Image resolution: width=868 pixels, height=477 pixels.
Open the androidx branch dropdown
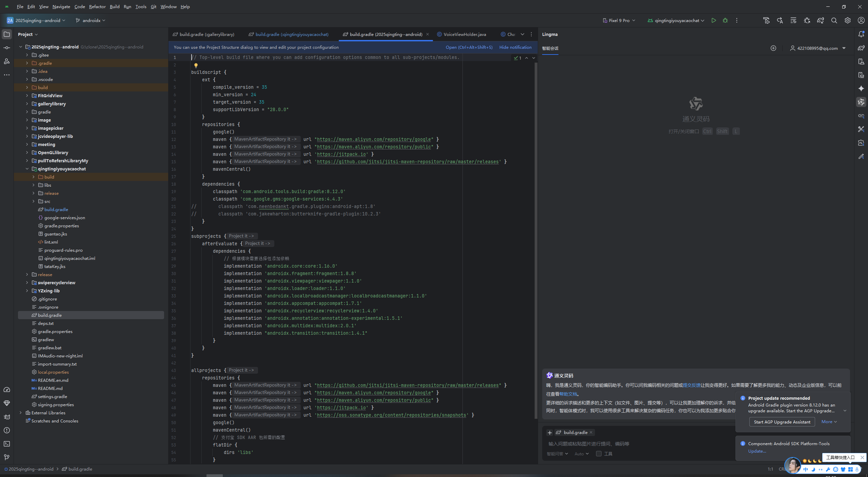pos(91,20)
